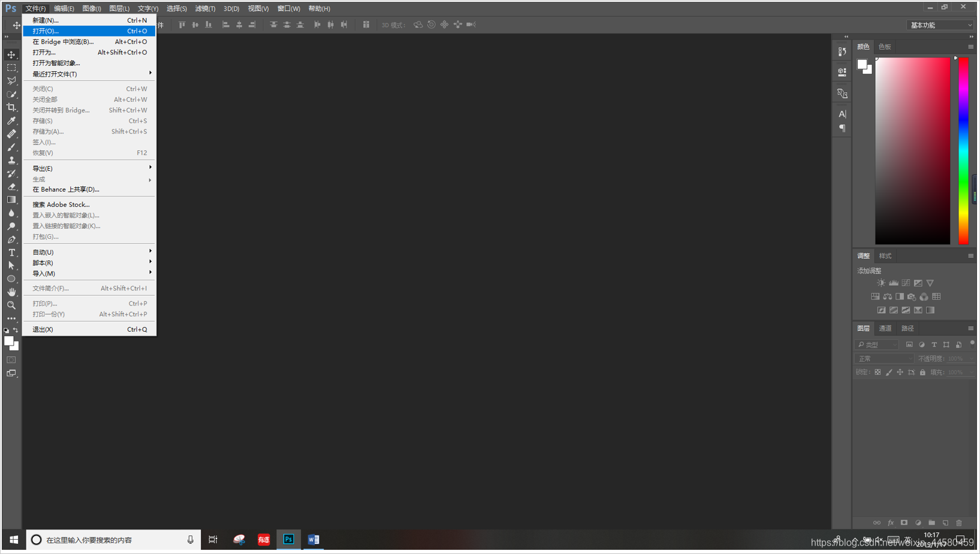
Task: Select the Eraser tool
Action: [x=11, y=186]
